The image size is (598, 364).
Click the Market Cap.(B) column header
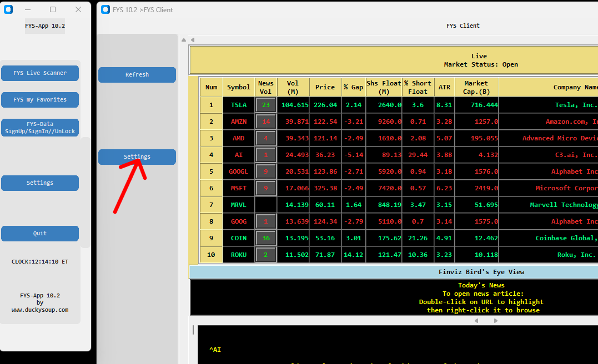point(476,87)
